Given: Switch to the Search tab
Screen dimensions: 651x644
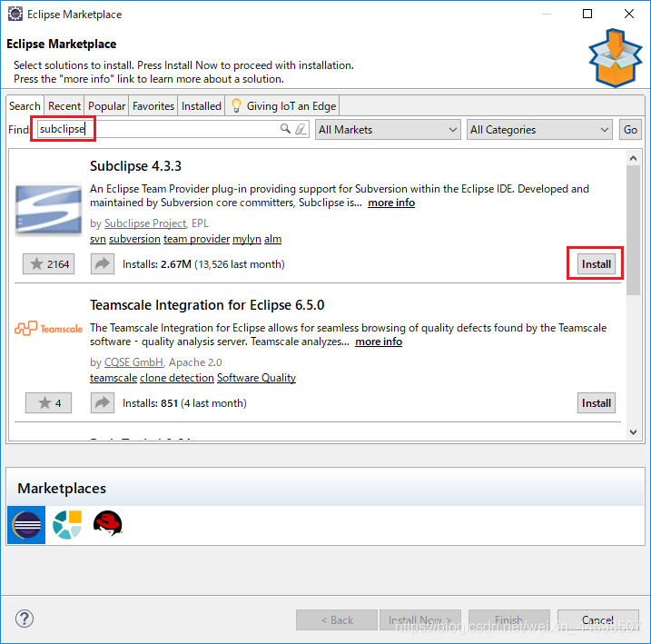Looking at the screenshot, I should (25, 106).
